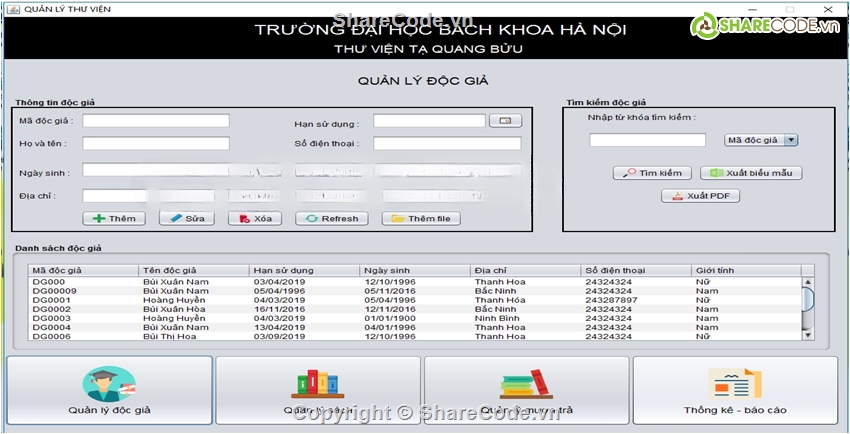Sort by the Tên độc giả column header
Image resolution: width=850 pixels, height=434 pixels.
pos(194,270)
